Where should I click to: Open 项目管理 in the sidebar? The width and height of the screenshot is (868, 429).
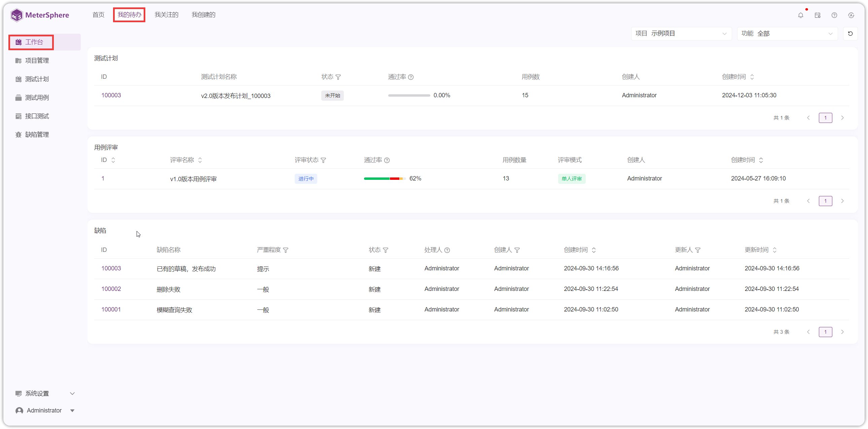click(45, 60)
